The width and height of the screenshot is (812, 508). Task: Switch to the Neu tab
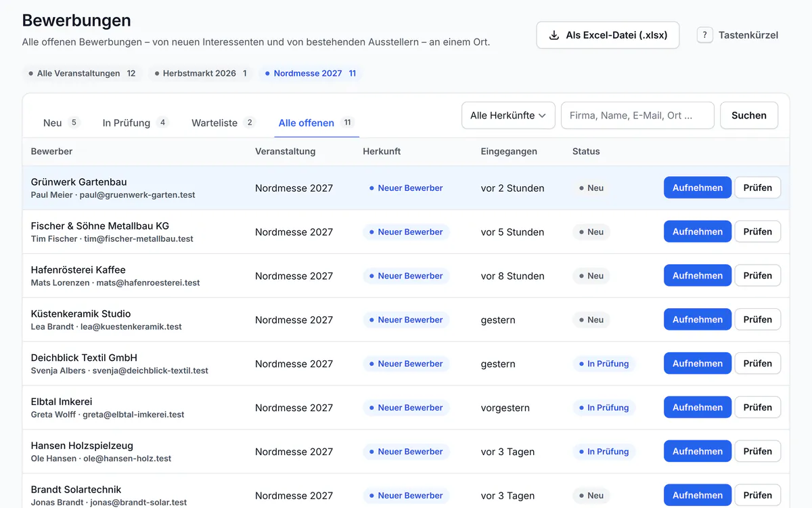coord(61,123)
